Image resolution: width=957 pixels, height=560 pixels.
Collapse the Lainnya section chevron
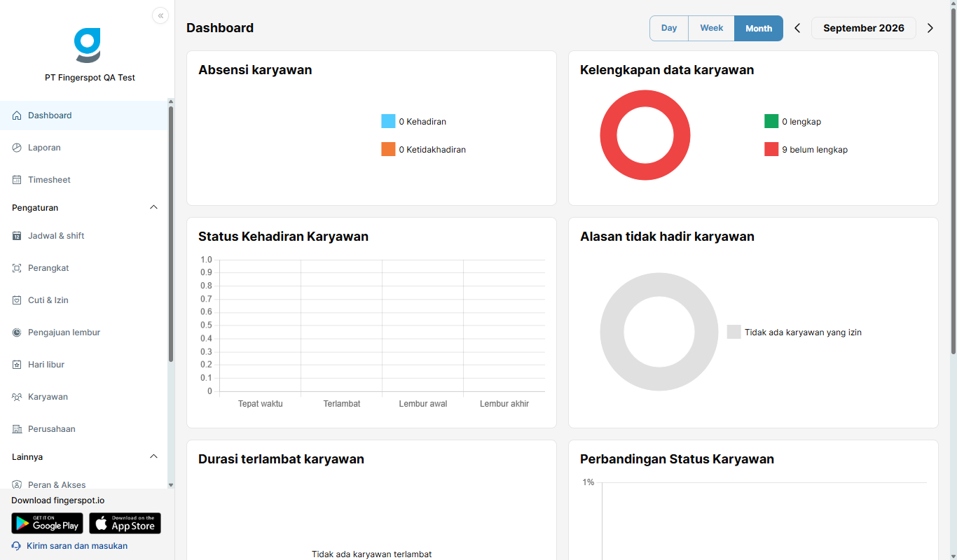(154, 456)
